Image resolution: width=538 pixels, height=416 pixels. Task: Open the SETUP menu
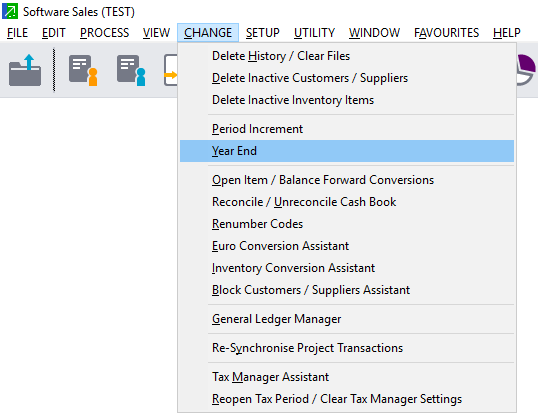pyautogui.click(x=263, y=33)
